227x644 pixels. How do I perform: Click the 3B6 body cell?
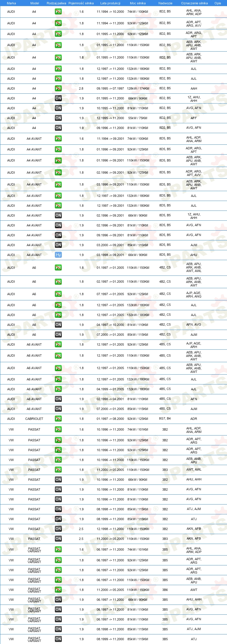(165, 590)
